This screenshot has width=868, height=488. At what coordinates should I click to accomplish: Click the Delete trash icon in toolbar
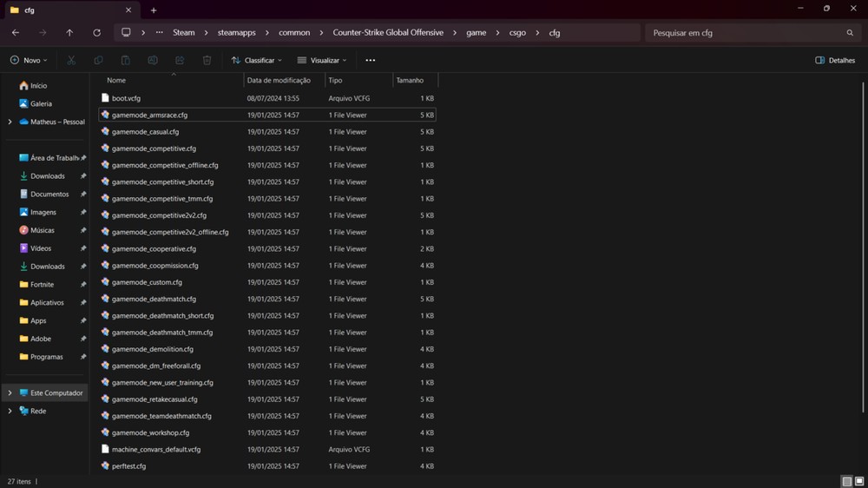coord(207,61)
